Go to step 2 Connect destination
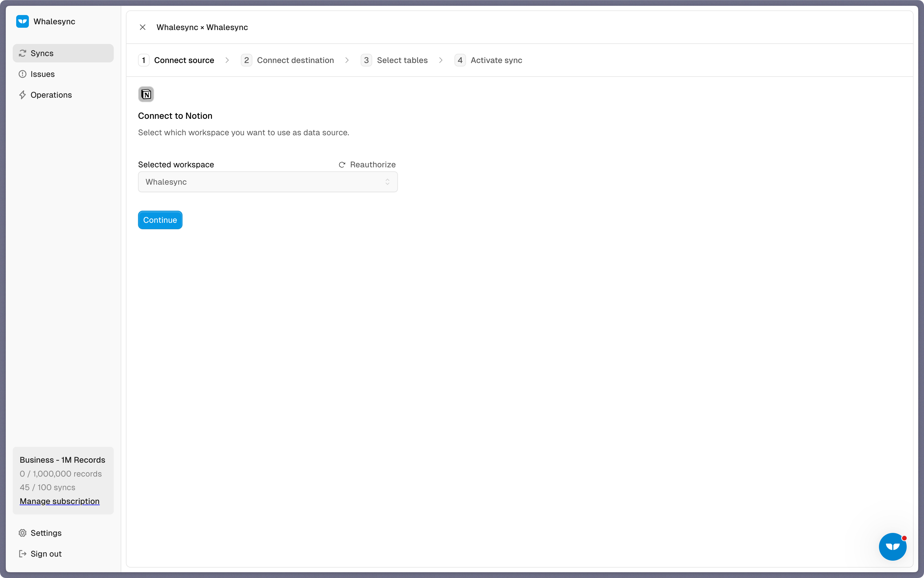Image resolution: width=924 pixels, height=578 pixels. tap(288, 60)
